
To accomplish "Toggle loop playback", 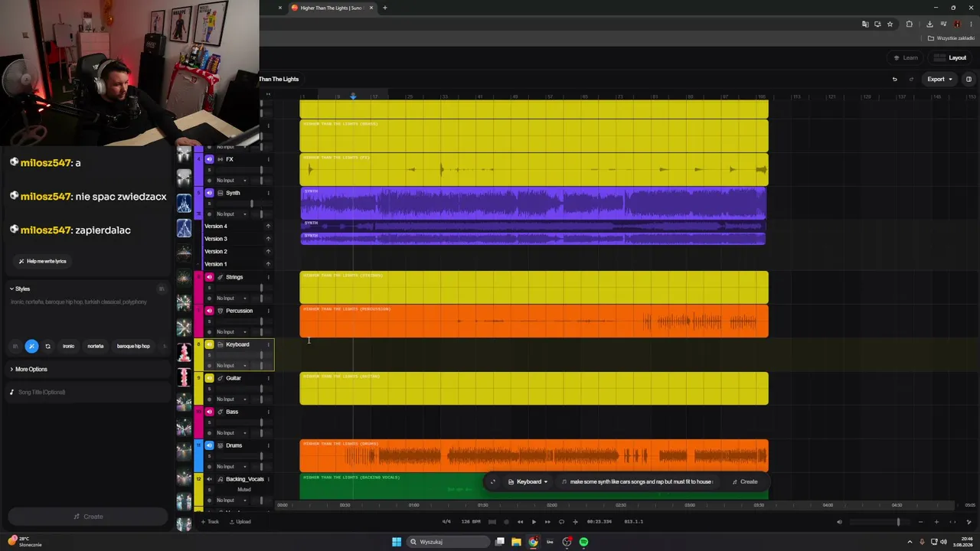I will pos(560,522).
